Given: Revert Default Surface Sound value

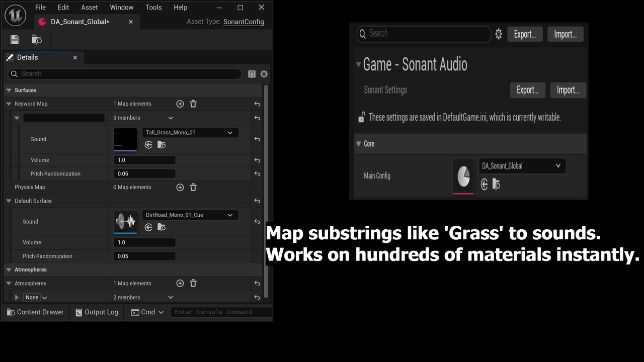Looking at the screenshot, I should (257, 221).
